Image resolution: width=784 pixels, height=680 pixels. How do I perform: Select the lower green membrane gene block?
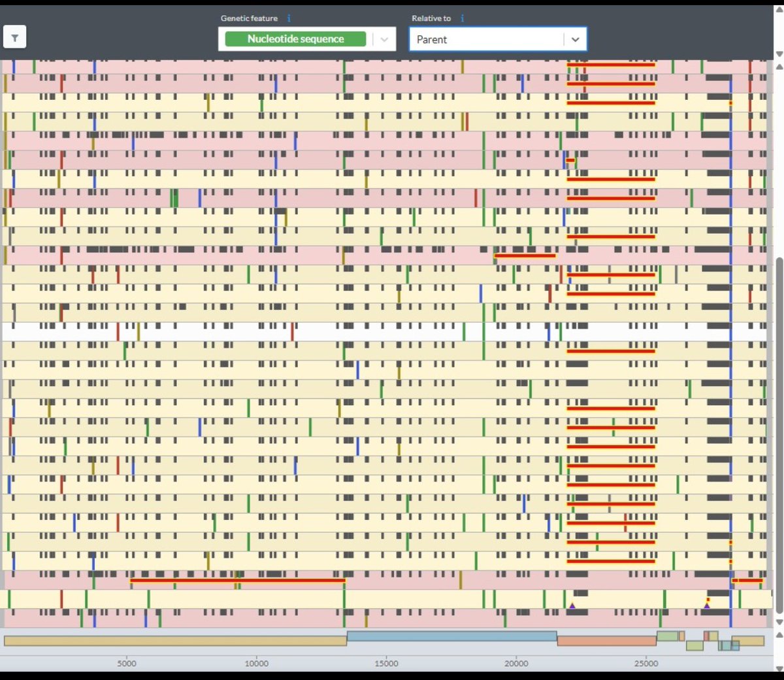coord(694,645)
